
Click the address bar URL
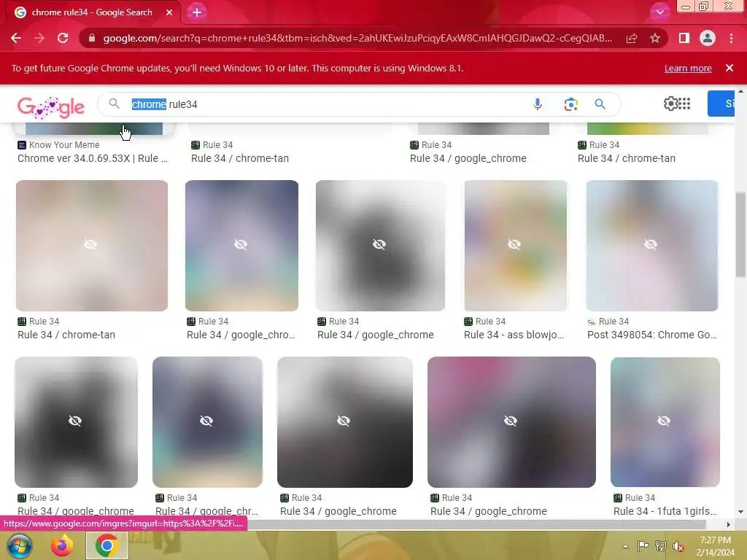click(x=357, y=38)
